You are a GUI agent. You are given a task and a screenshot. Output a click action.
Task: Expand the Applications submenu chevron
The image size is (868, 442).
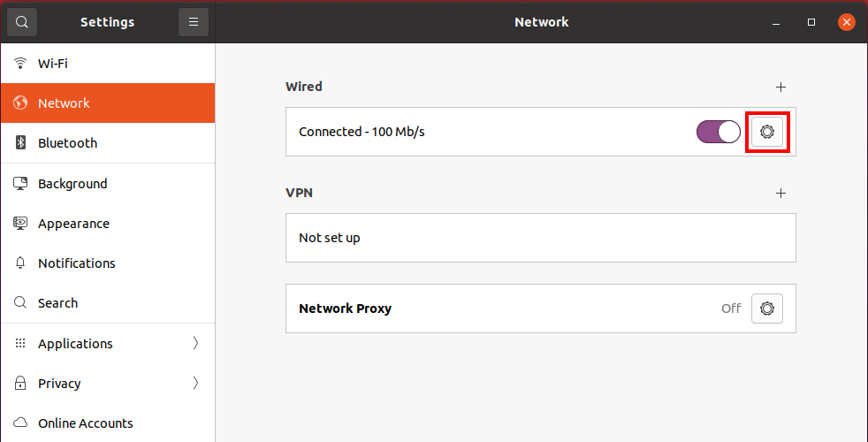tap(195, 344)
